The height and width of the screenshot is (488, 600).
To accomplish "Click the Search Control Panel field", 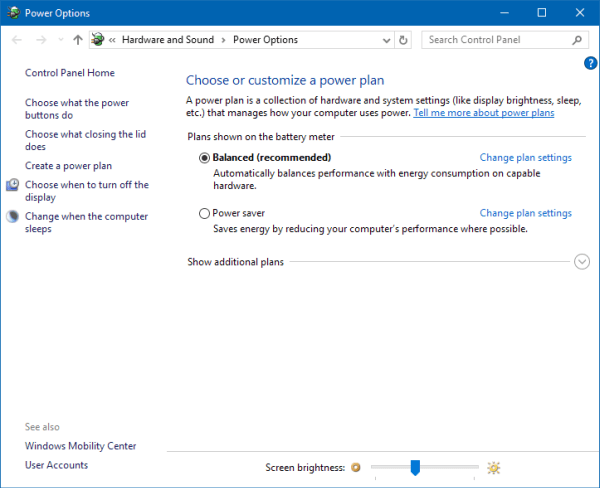I will pyautogui.click(x=496, y=40).
